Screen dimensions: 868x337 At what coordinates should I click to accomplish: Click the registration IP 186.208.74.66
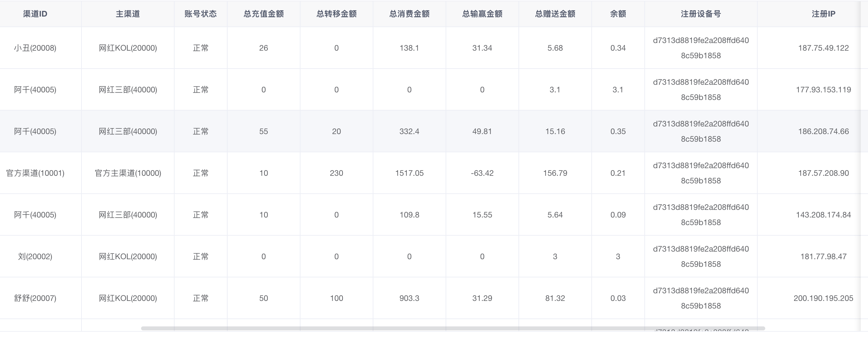click(823, 131)
